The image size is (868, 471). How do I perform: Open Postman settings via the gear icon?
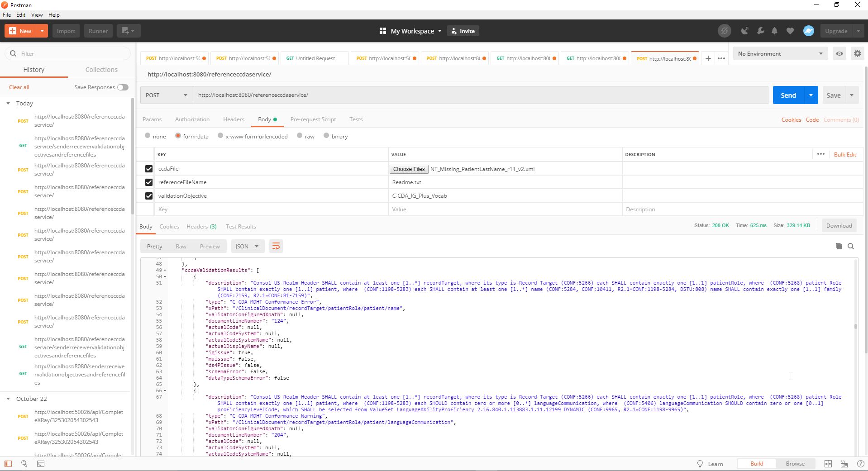pyautogui.click(x=857, y=53)
